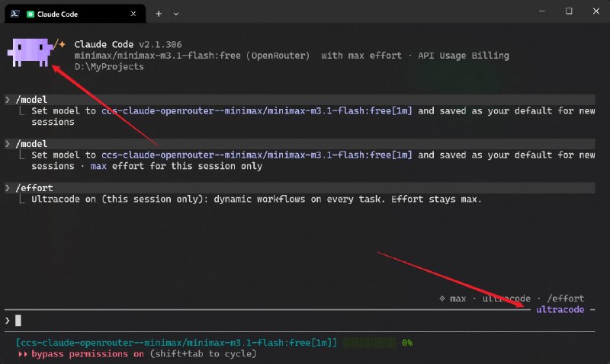
Task: Click 'max effort for this session only' text
Action: [x=176, y=166]
